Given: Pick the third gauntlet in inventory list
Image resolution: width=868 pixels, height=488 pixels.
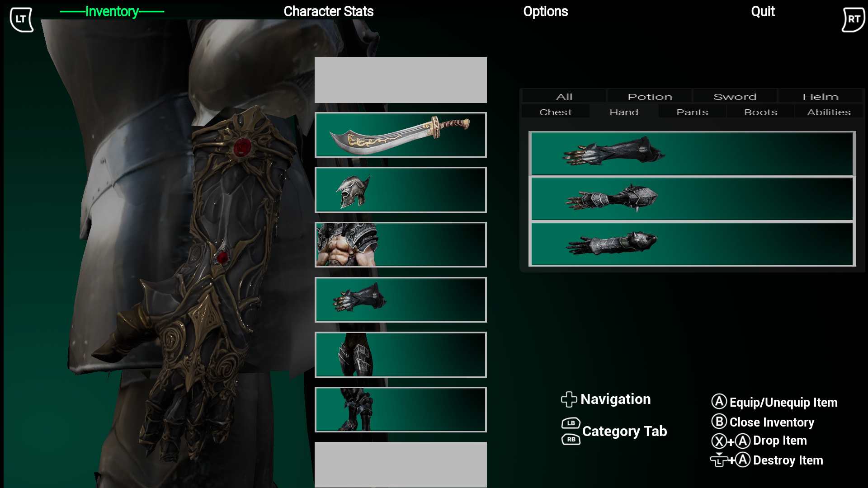Looking at the screenshot, I should [x=692, y=244].
